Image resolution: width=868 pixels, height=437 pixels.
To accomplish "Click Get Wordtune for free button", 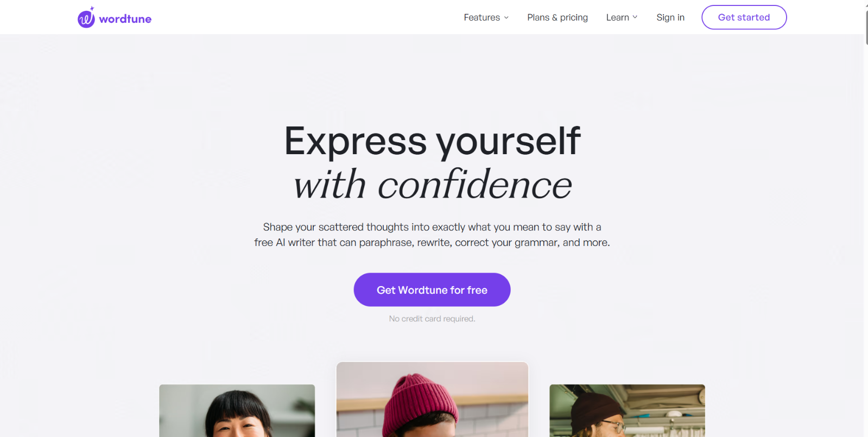I will click(432, 290).
